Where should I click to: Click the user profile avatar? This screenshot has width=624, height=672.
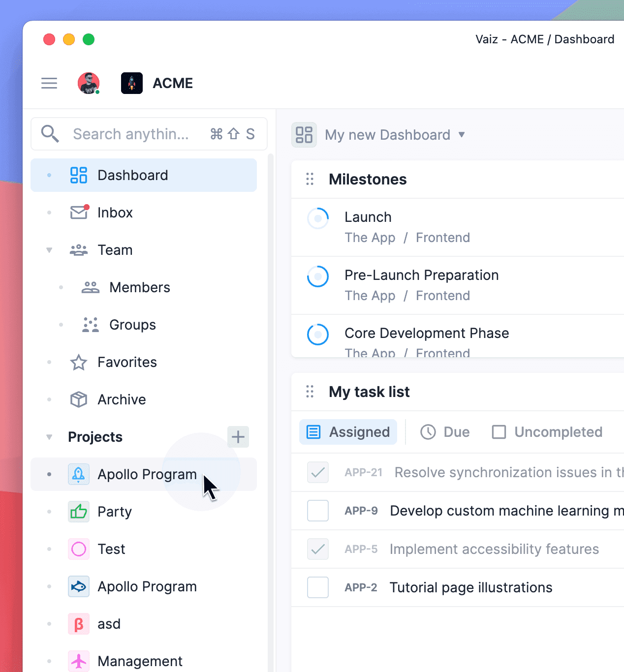(x=89, y=83)
